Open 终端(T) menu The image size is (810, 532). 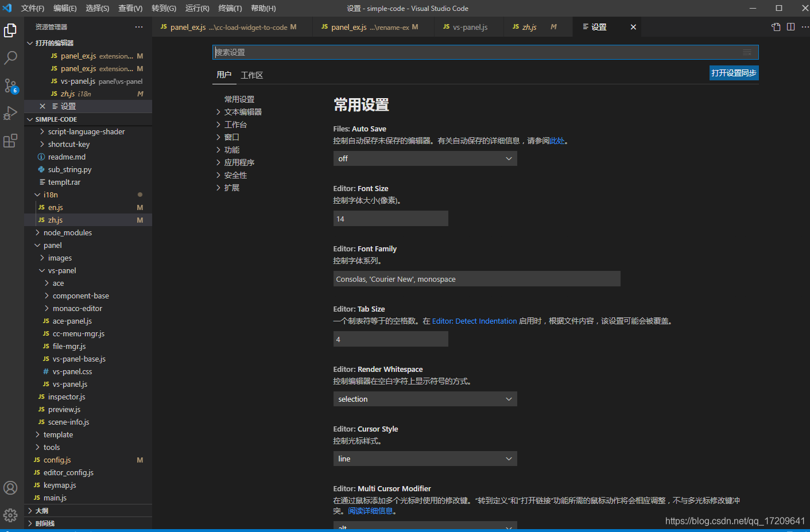pyautogui.click(x=230, y=8)
